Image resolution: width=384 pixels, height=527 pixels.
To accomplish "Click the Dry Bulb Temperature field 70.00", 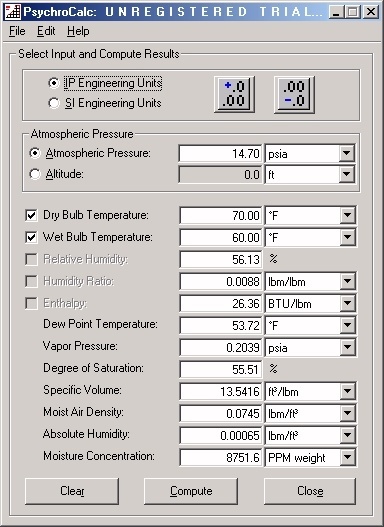I will coord(221,215).
